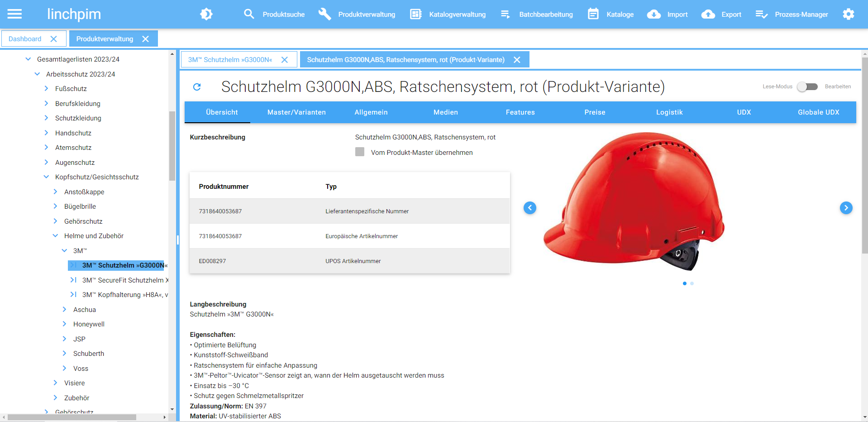Click the settings gear icon in header
868x422 pixels.
tap(848, 14)
